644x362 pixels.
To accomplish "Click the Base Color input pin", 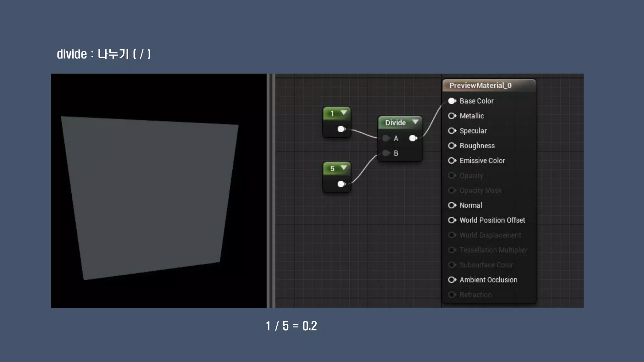I will click(452, 101).
